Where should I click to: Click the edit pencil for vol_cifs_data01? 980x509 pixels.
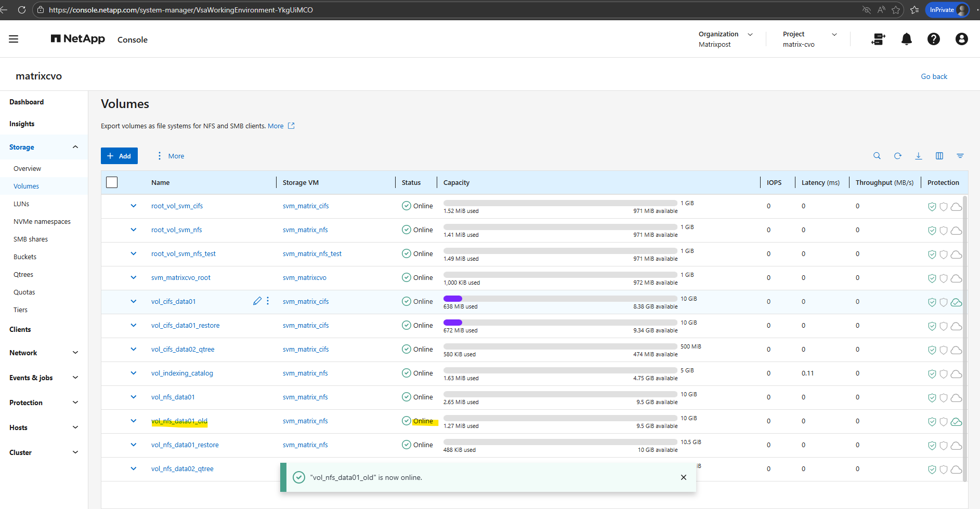click(257, 301)
